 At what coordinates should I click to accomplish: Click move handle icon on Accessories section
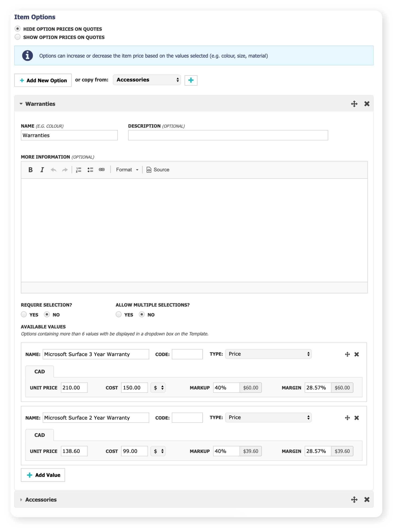click(x=354, y=500)
